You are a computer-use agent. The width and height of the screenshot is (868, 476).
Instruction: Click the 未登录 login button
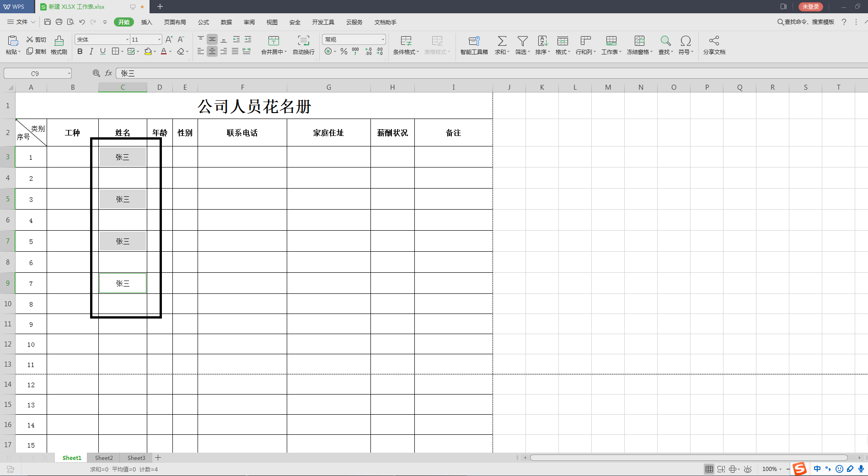click(810, 6)
